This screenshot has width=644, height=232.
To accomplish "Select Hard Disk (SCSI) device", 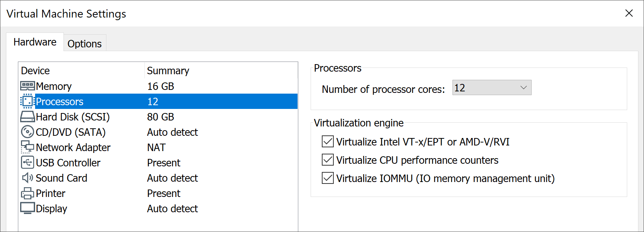I will point(73,117).
